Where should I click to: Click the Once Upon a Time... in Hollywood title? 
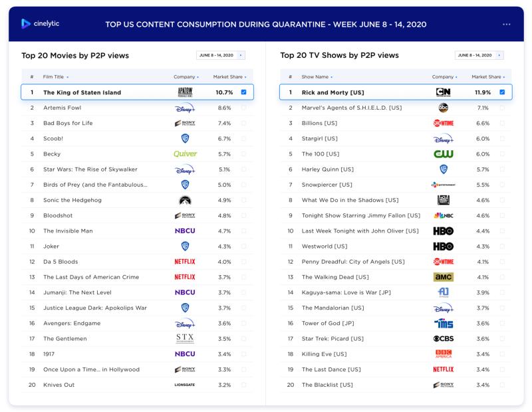pos(91,369)
